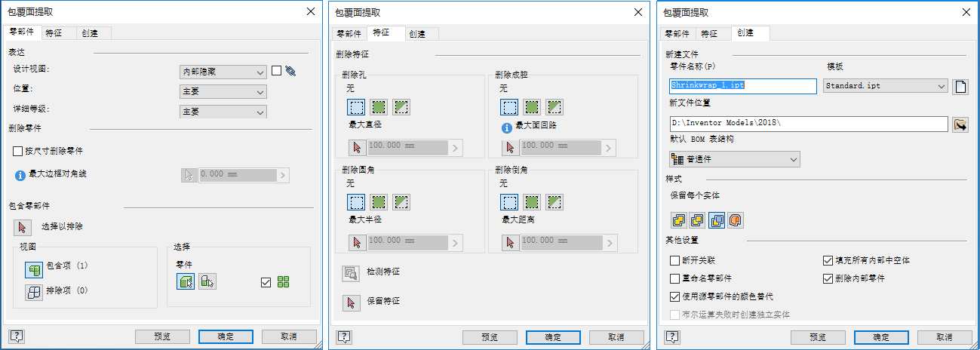The image size is (980, 350).
Task: Click the 选择以排除 arrow selector icon
Action: [x=23, y=226]
